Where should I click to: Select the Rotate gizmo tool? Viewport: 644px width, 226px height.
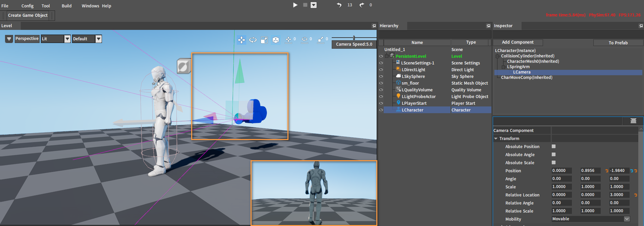(x=253, y=40)
